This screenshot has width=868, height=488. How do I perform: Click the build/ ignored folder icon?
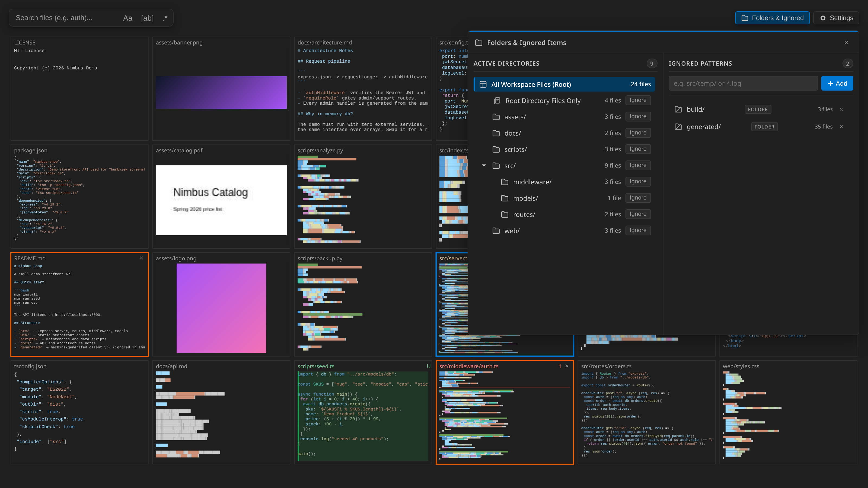tap(678, 109)
